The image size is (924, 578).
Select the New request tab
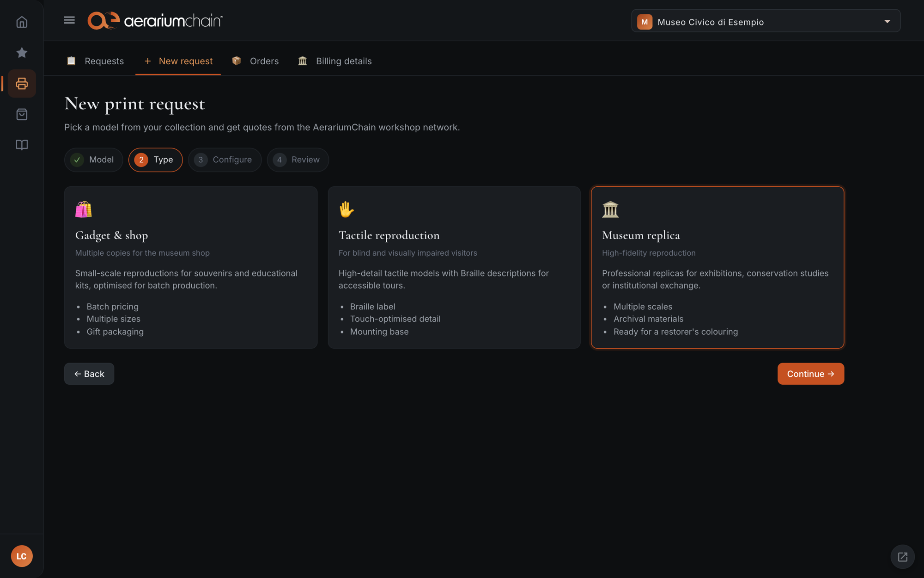178,61
